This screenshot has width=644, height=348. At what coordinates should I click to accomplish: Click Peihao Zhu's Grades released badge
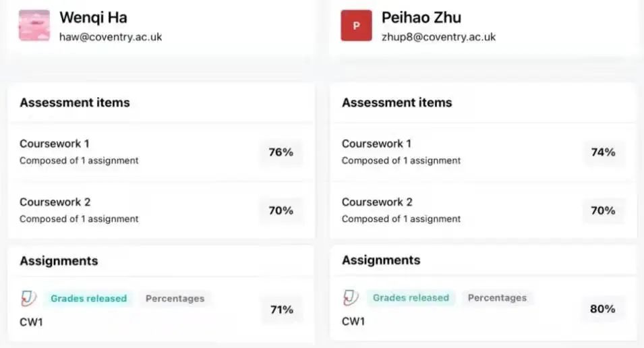tap(411, 297)
